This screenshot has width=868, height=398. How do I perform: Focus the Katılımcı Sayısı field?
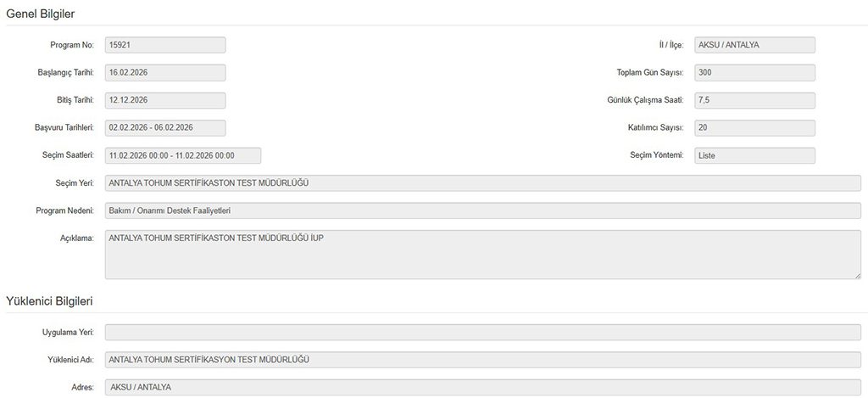tap(754, 128)
